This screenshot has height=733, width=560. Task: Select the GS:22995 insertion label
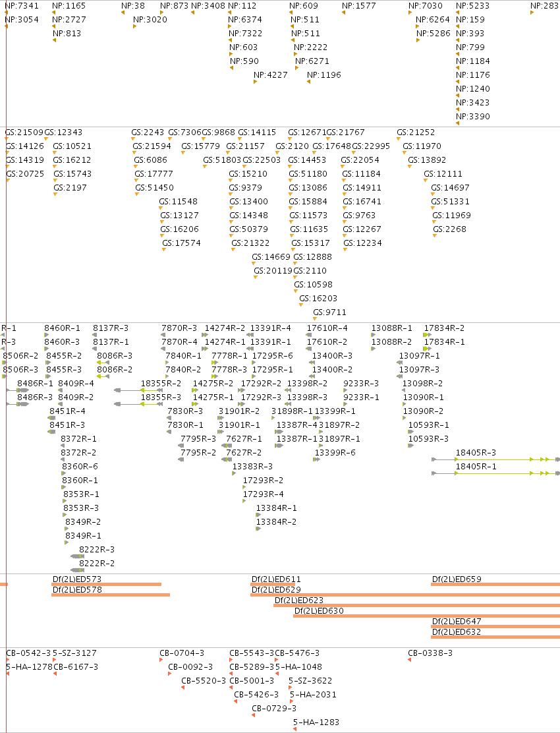371,146
